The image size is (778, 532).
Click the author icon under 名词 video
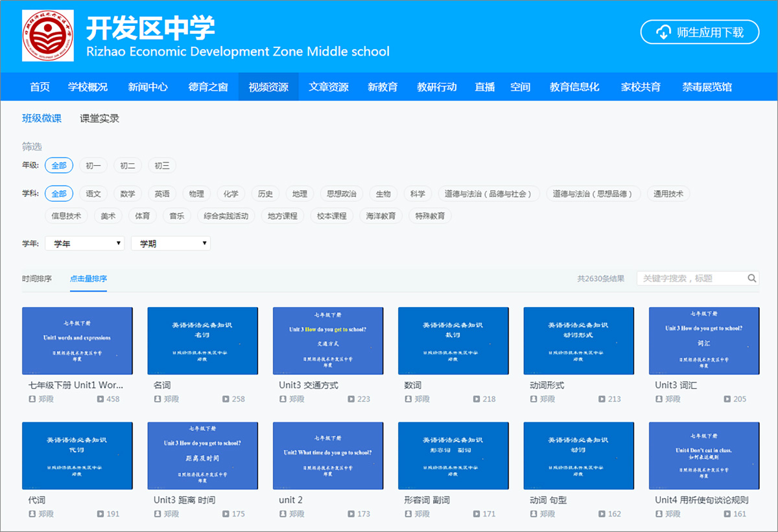click(158, 399)
